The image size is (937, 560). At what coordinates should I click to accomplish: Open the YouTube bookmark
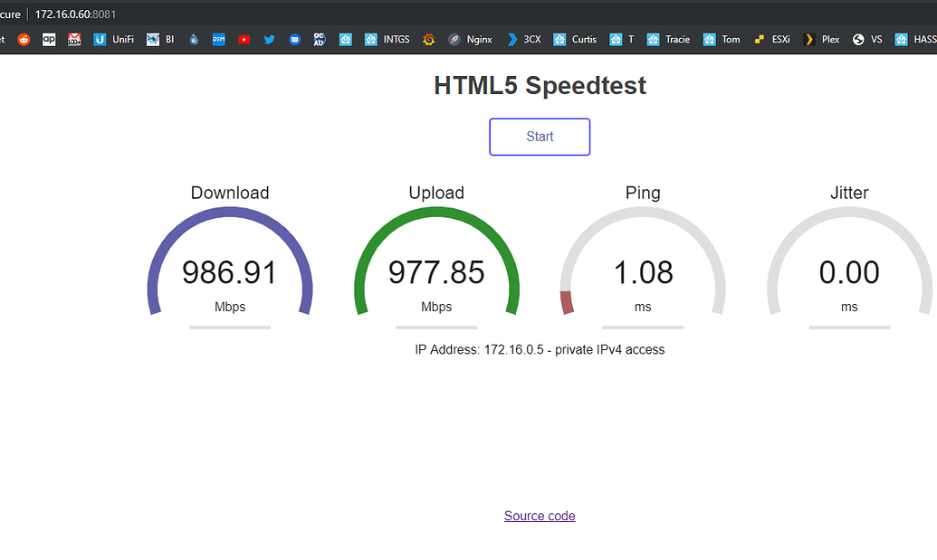point(244,39)
